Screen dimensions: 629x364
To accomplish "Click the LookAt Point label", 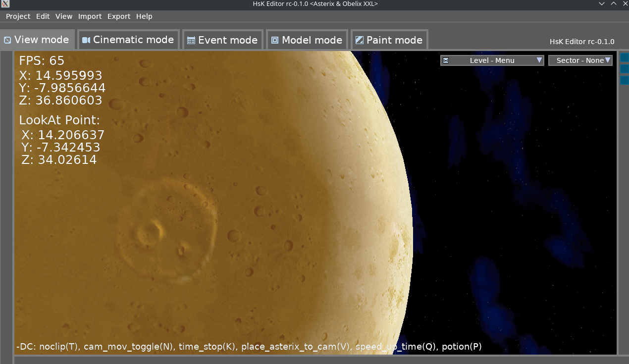I will pos(59,120).
